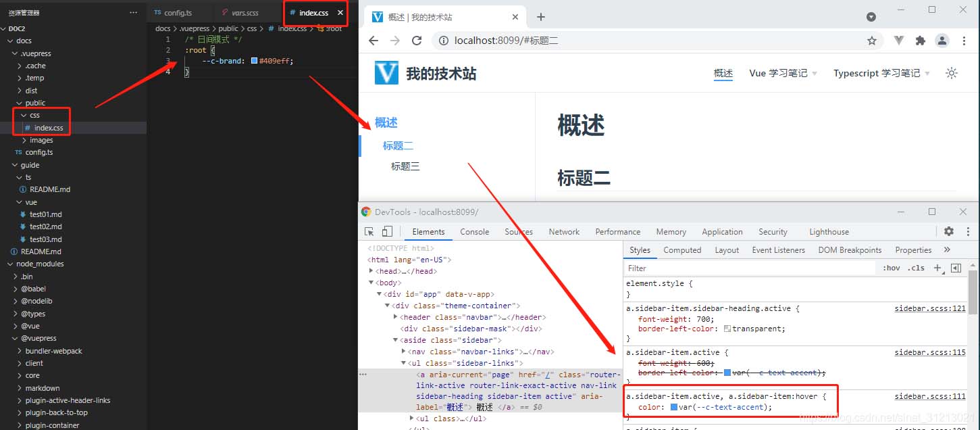This screenshot has width=980, height=430.
Task: Open sidebar.scss:111 source link
Action: point(930,396)
